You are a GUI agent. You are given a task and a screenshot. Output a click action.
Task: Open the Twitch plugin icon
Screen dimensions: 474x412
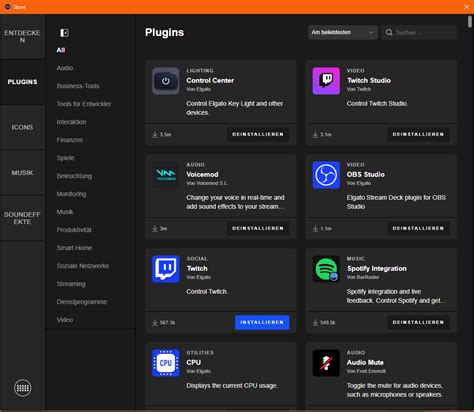pyautogui.click(x=166, y=269)
